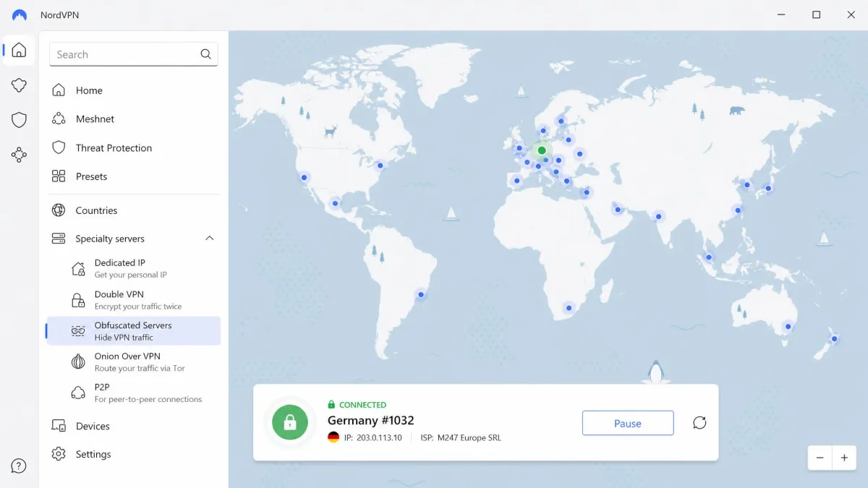Screen dimensions: 868x488
Task: Click the Double VPN padlock icon
Action: 78,299
